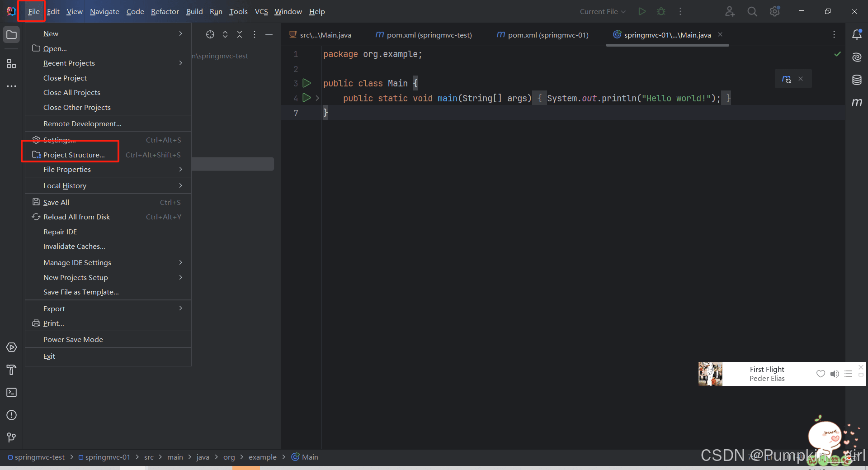Select Project Structure from File menu
The height and width of the screenshot is (470, 868).
pyautogui.click(x=74, y=155)
